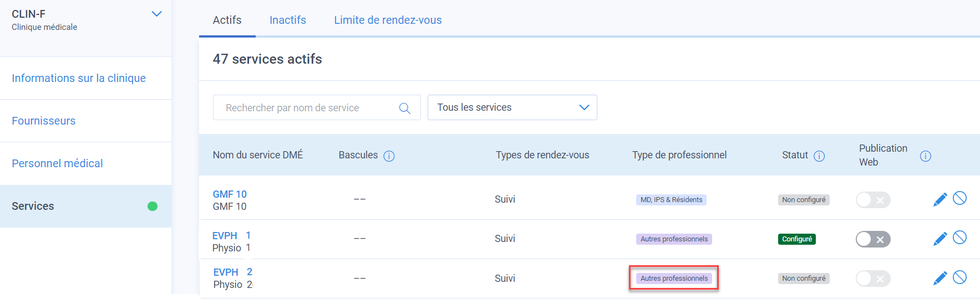Click Suivi in the EVPH 2 row

[x=505, y=279]
